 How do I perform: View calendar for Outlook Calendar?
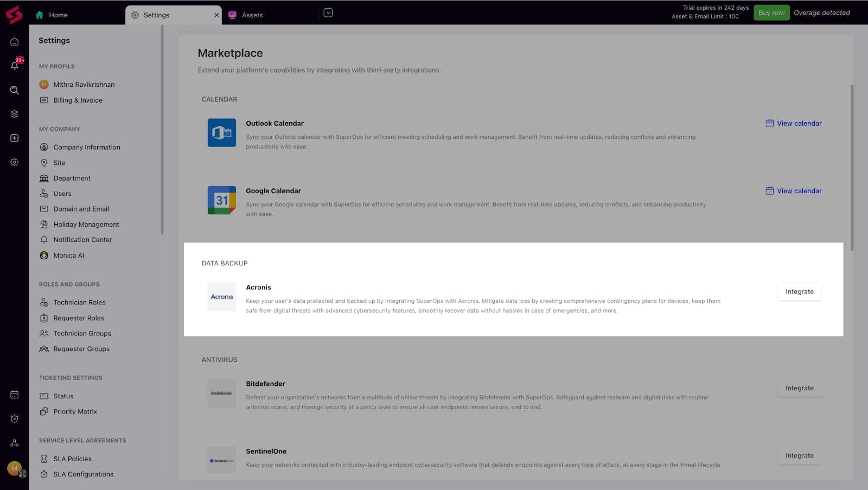click(794, 124)
